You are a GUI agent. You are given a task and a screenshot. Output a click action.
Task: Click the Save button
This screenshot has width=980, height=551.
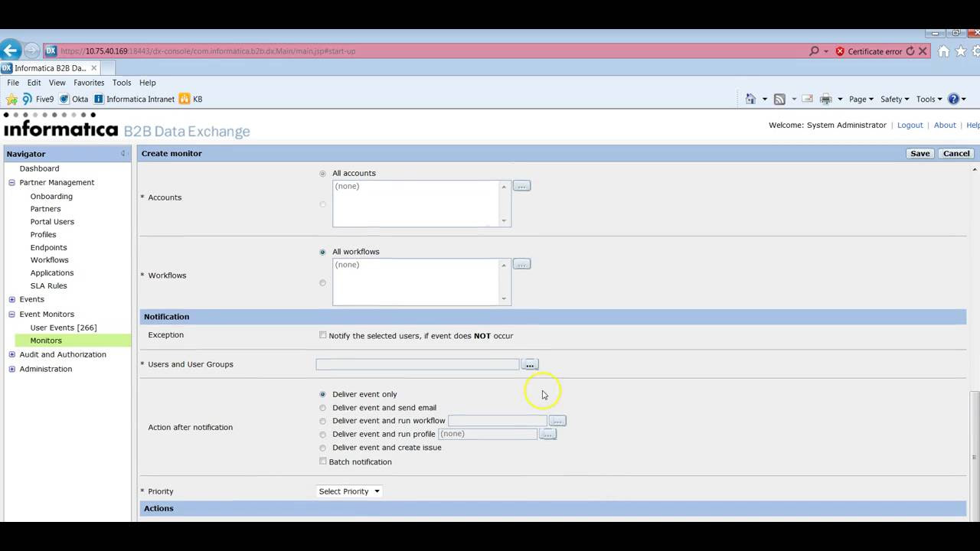(920, 153)
